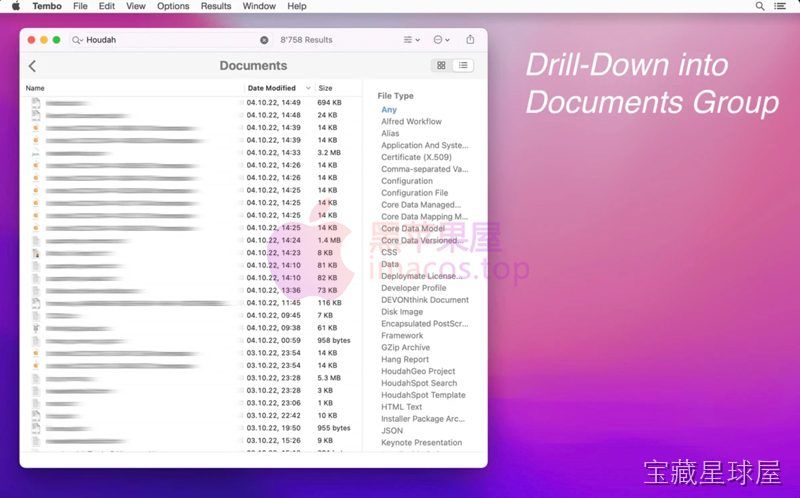The image size is (800, 498).
Task: Go back with the chevron arrow
Action: click(32, 66)
